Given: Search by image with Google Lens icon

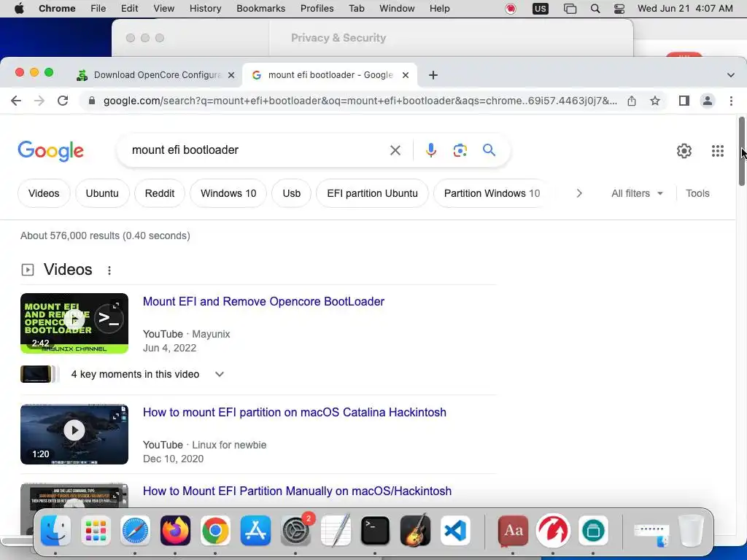Looking at the screenshot, I should [x=460, y=150].
